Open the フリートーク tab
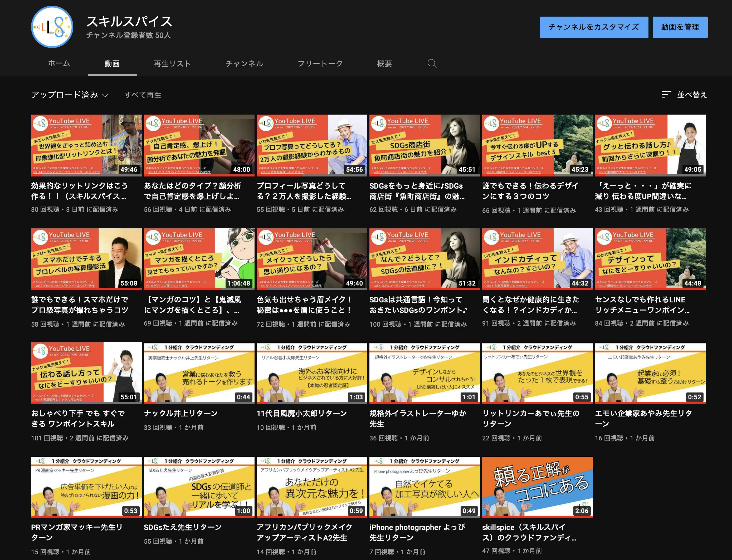This screenshot has height=560, width=732. (320, 63)
